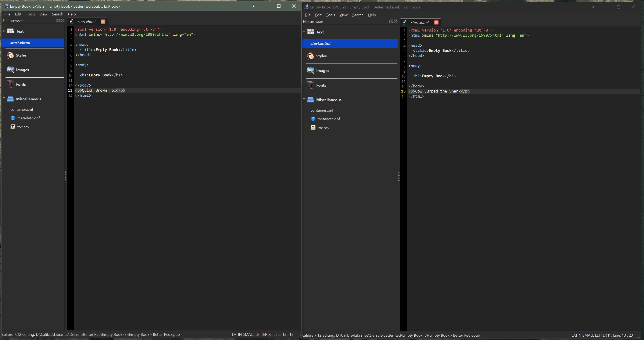Open View menu in left window
The height and width of the screenshot is (340, 644).
point(43,14)
